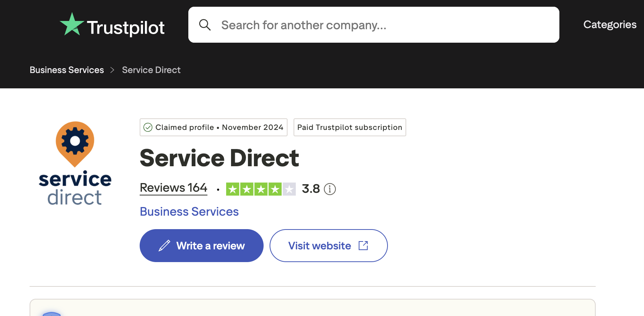This screenshot has width=644, height=316.
Task: Open the blue Business Services category link
Action: click(189, 212)
